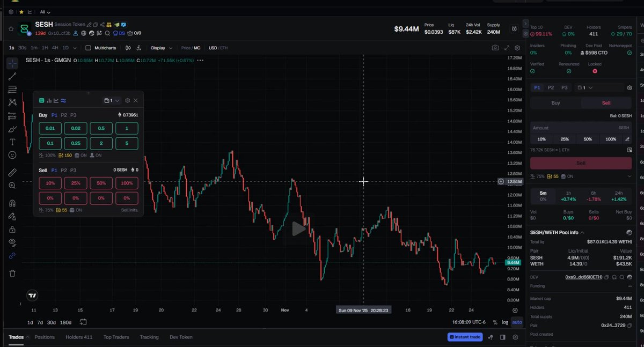Toggle magnet mode in drawing toolbar

pyautogui.click(x=12, y=203)
